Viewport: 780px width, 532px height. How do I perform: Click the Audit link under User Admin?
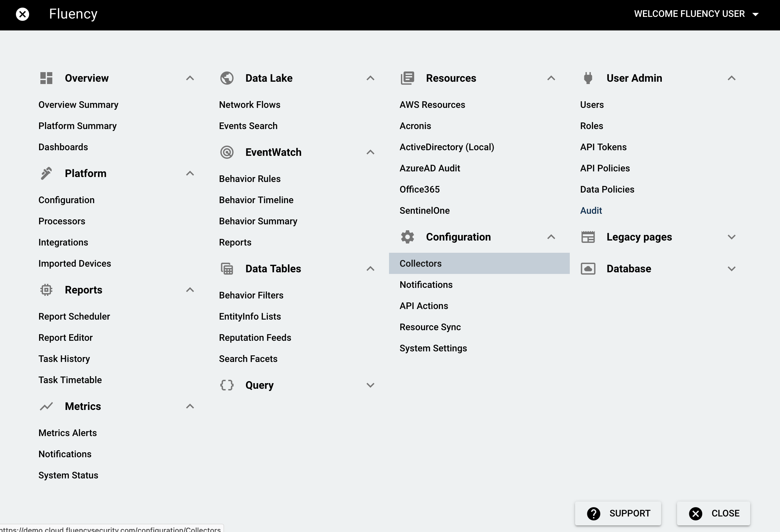click(x=591, y=211)
